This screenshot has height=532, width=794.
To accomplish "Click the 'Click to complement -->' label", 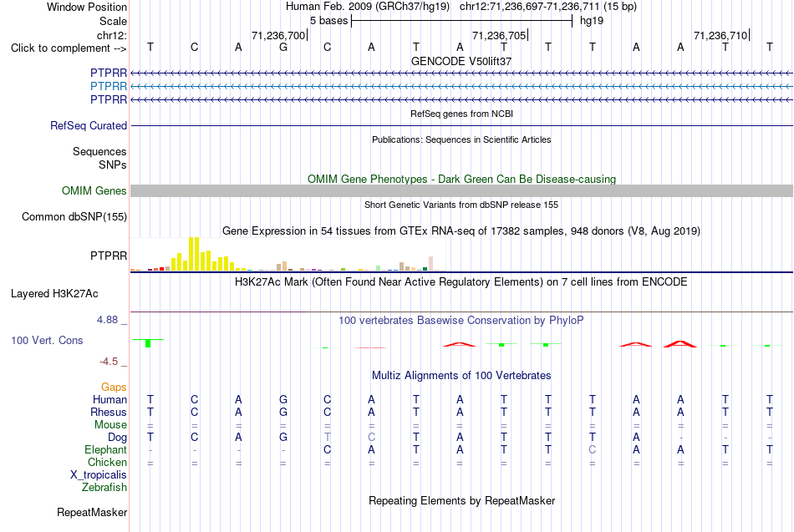I will coord(69,48).
